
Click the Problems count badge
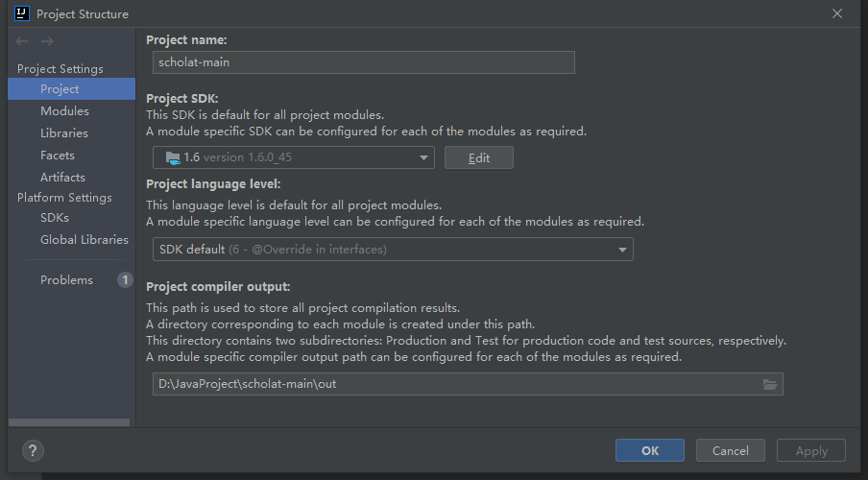point(125,280)
